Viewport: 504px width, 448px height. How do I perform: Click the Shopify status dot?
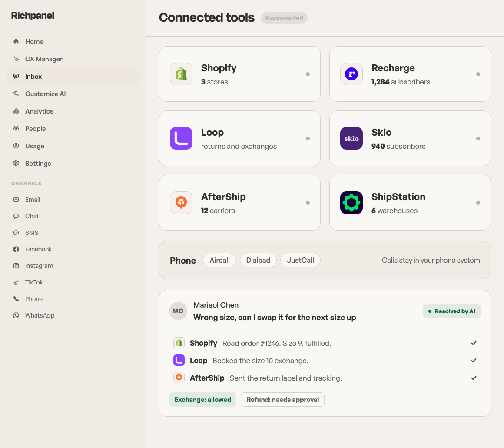tap(308, 74)
